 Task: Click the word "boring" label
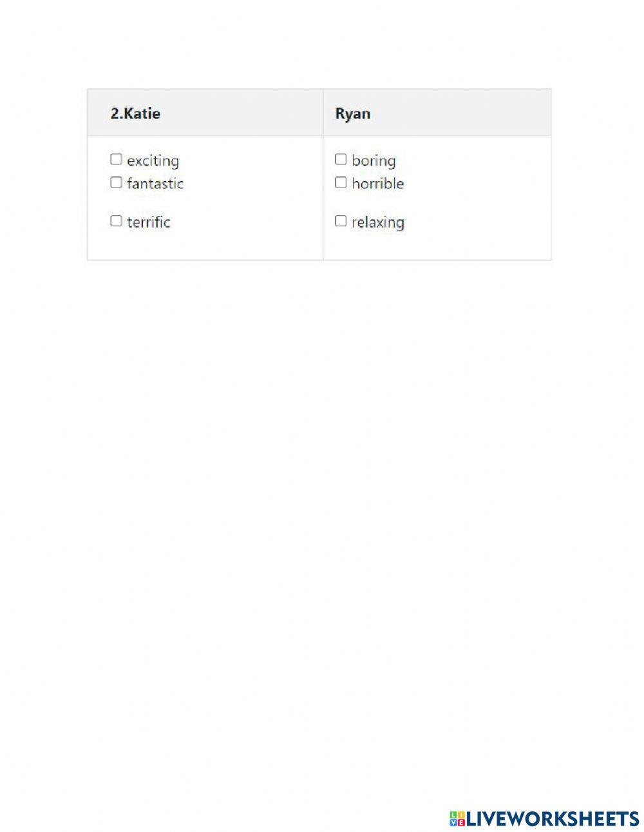374,160
